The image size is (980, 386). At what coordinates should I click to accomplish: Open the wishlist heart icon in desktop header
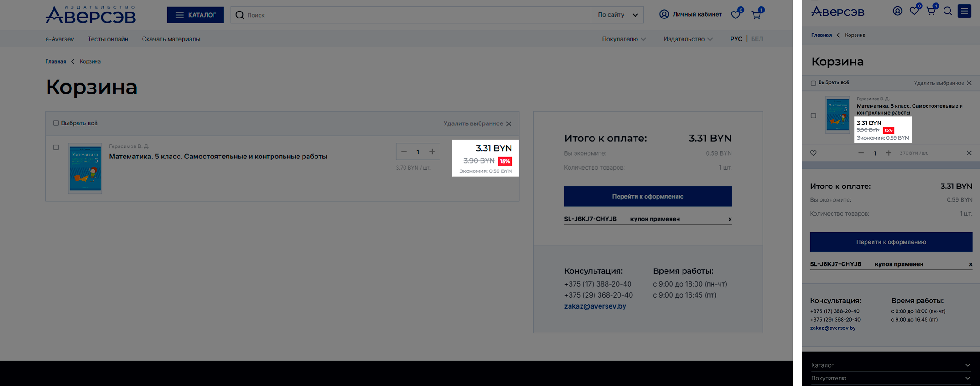tap(736, 15)
